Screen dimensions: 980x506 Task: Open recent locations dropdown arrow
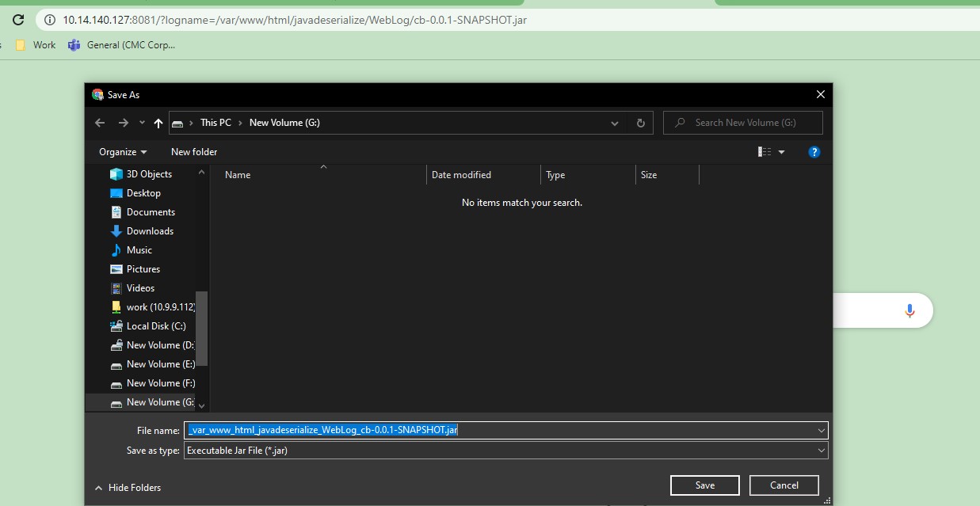[x=142, y=123]
